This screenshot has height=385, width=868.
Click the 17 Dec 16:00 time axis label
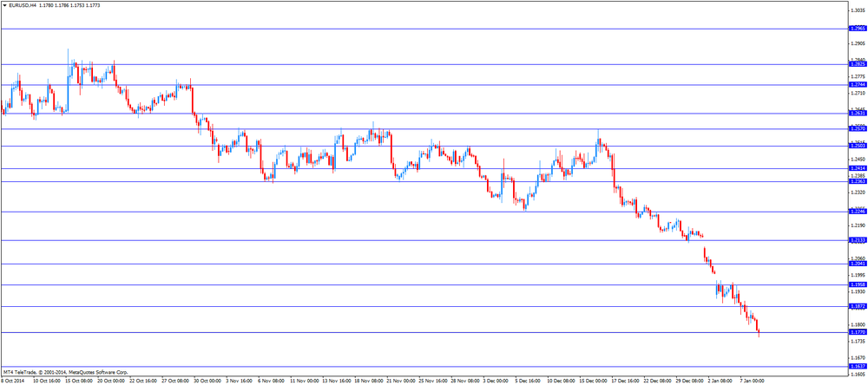[x=626, y=382]
